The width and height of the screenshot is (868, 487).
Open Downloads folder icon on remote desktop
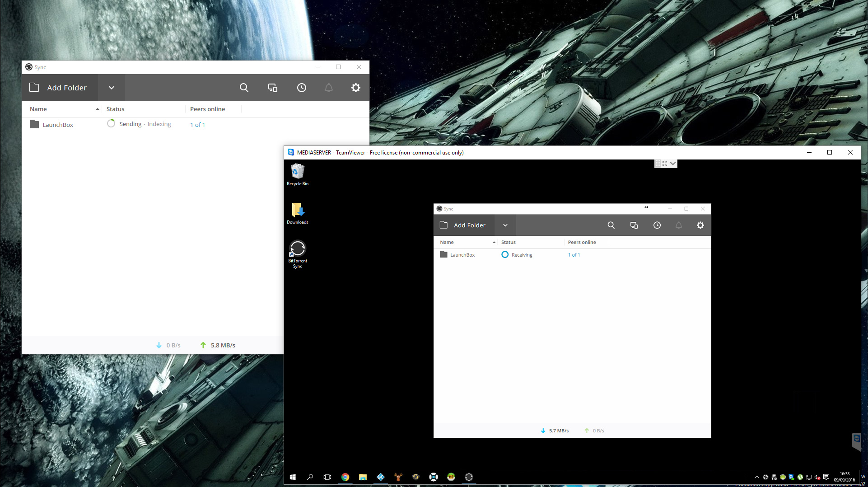pyautogui.click(x=298, y=213)
